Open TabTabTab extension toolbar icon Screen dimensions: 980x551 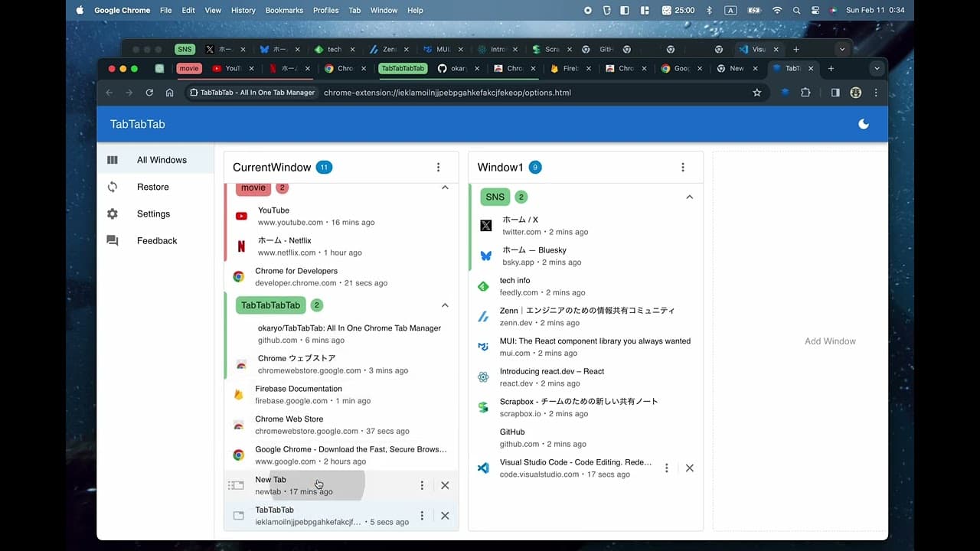pos(785,93)
